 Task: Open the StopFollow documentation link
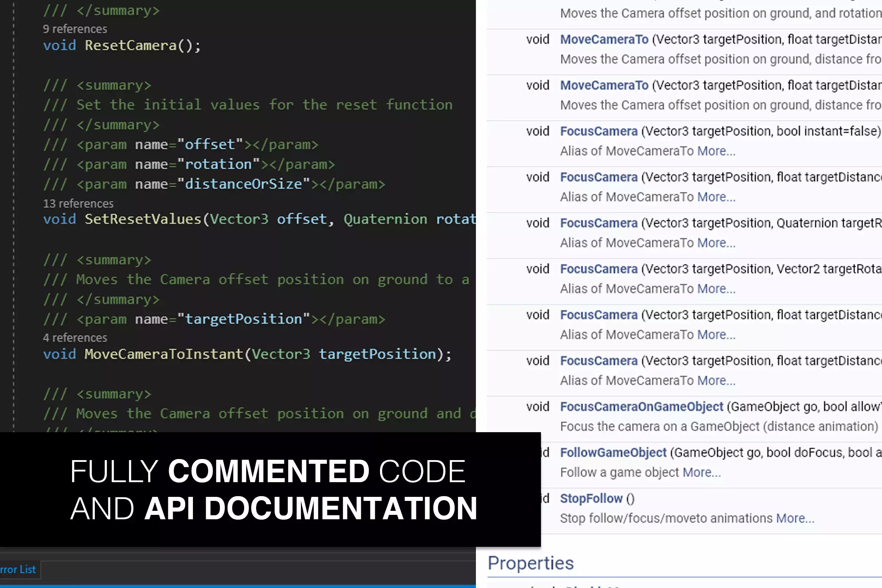(x=591, y=498)
